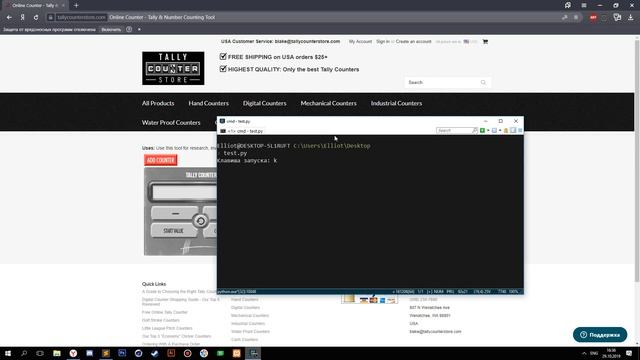Open Photoshop from the taskbar

pos(122,353)
